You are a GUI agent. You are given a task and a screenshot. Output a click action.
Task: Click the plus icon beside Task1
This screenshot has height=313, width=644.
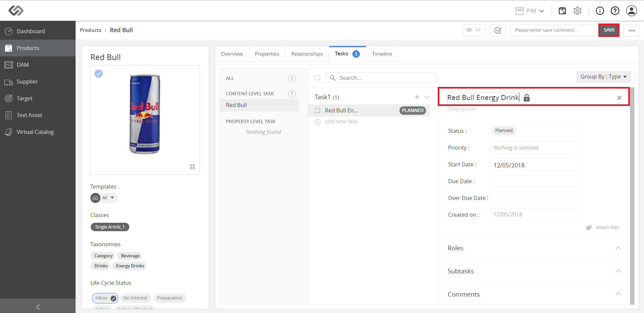[417, 97]
